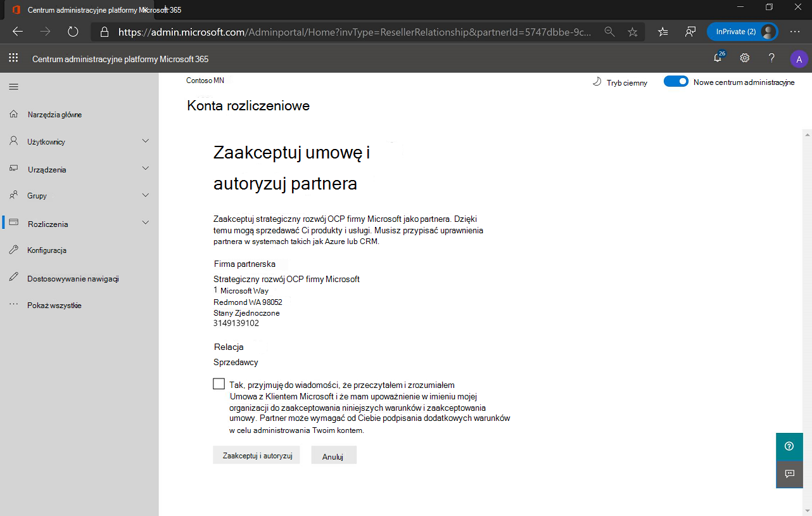Open the favorites list icon
812x516 pixels.
point(663,32)
